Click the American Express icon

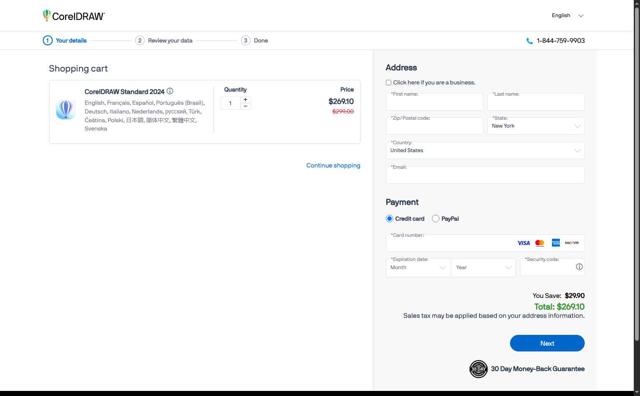click(x=556, y=243)
